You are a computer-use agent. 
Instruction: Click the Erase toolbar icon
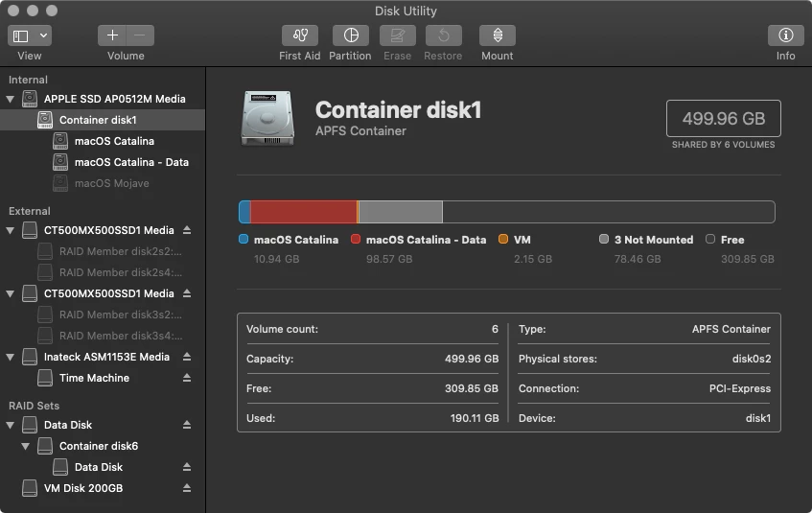point(397,35)
